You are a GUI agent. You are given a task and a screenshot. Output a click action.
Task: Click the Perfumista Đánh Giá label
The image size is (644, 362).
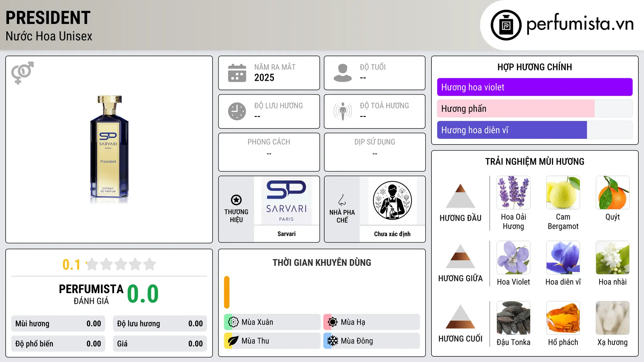[x=91, y=294]
